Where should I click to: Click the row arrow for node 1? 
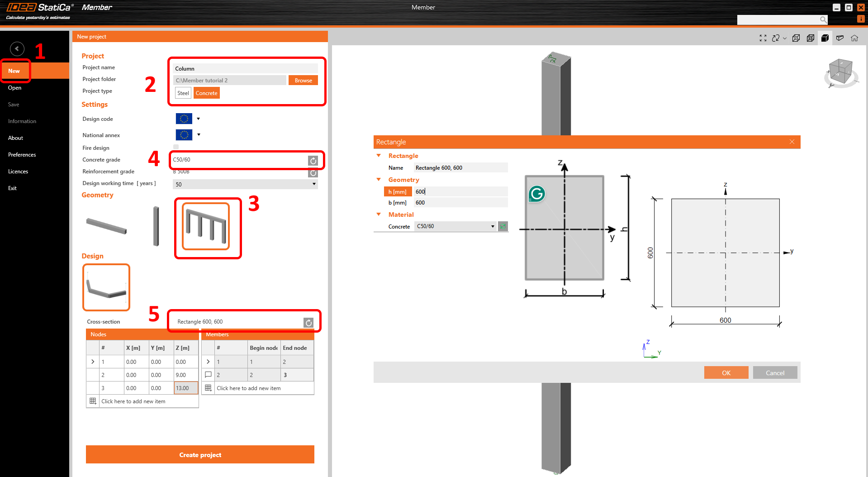coord(93,362)
